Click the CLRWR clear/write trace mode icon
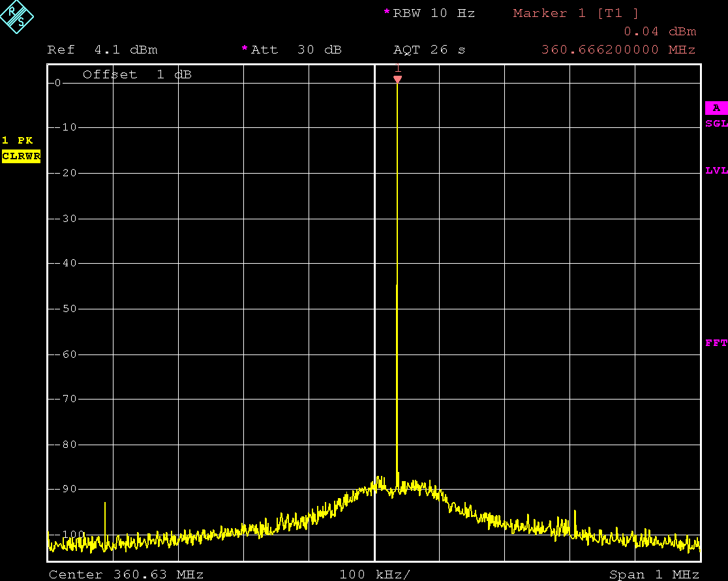This screenshot has height=581, width=728. tap(21, 156)
